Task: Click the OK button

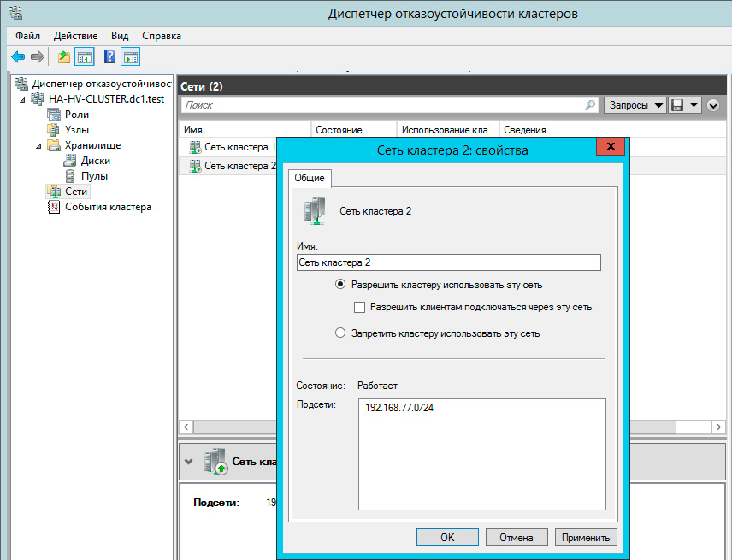Action: pos(447,538)
